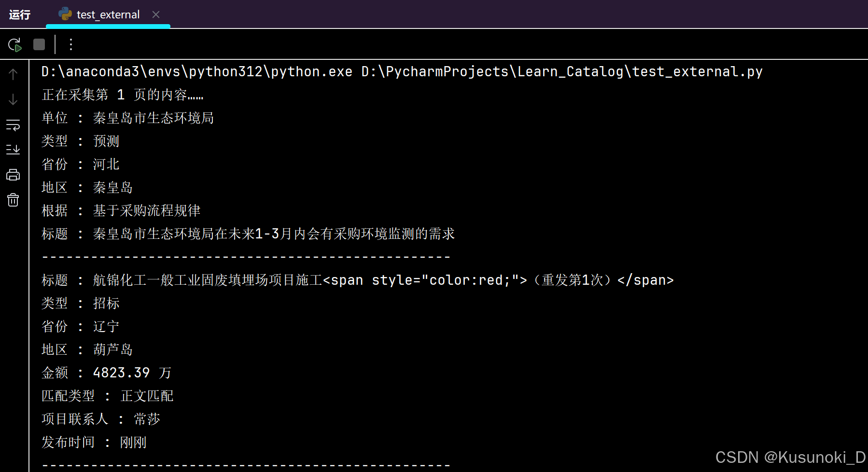Viewport: 868px width, 472px height.
Task: Enable scroll to end in the console
Action: (13, 149)
